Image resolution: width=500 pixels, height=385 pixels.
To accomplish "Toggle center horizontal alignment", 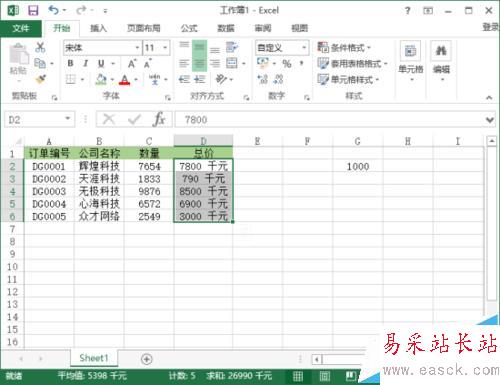I will tap(199, 63).
